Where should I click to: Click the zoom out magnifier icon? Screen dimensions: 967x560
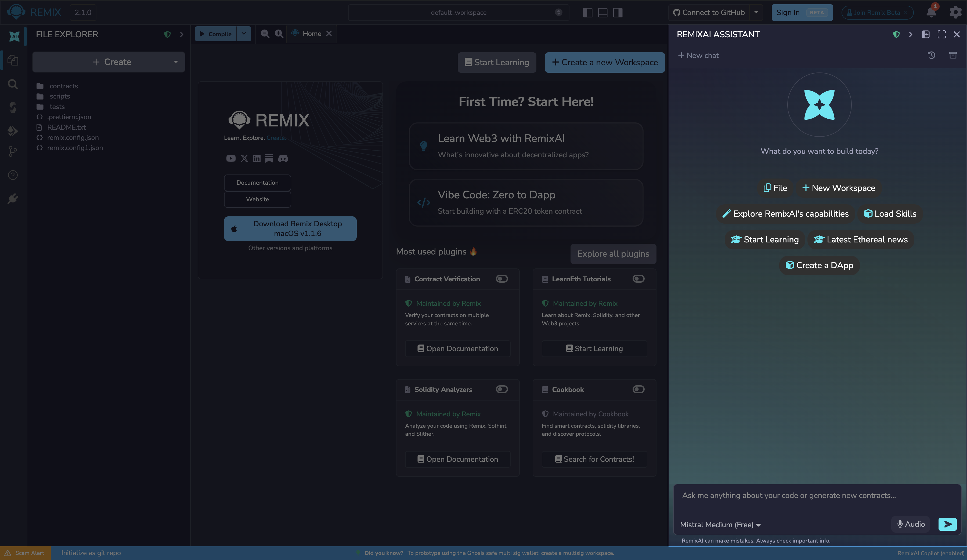265,34
